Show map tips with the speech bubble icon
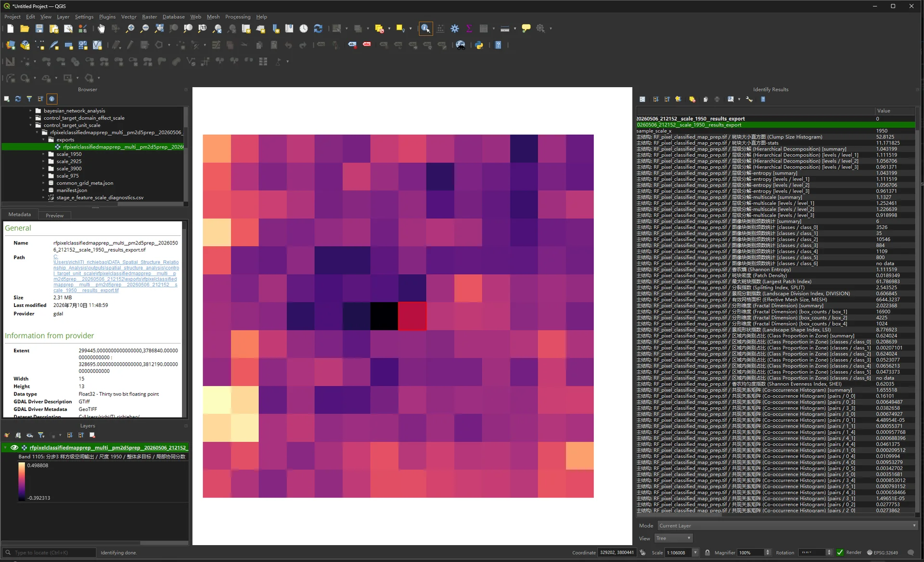The image size is (924, 562). [x=526, y=29]
